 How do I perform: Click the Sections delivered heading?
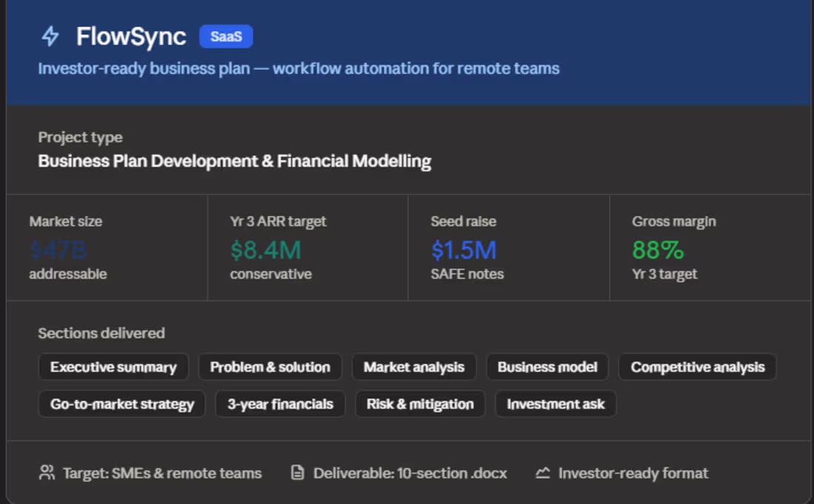pyautogui.click(x=101, y=333)
